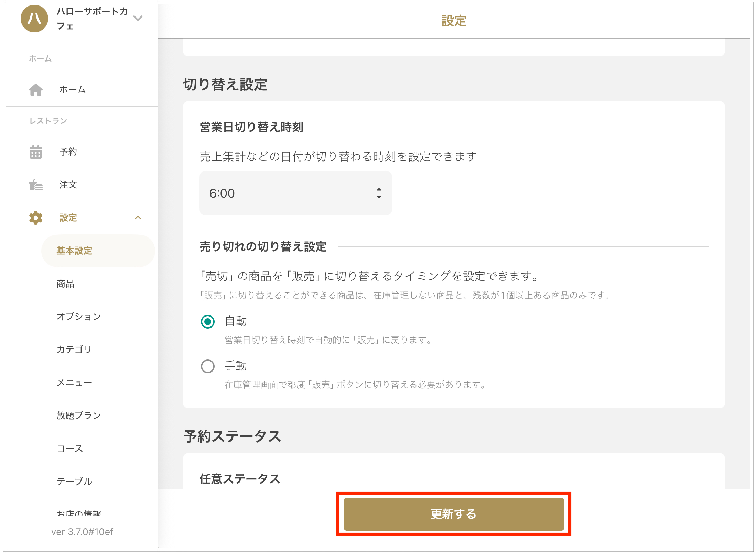Click the ハ store avatar circle
This screenshot has width=756, height=554.
(x=34, y=19)
